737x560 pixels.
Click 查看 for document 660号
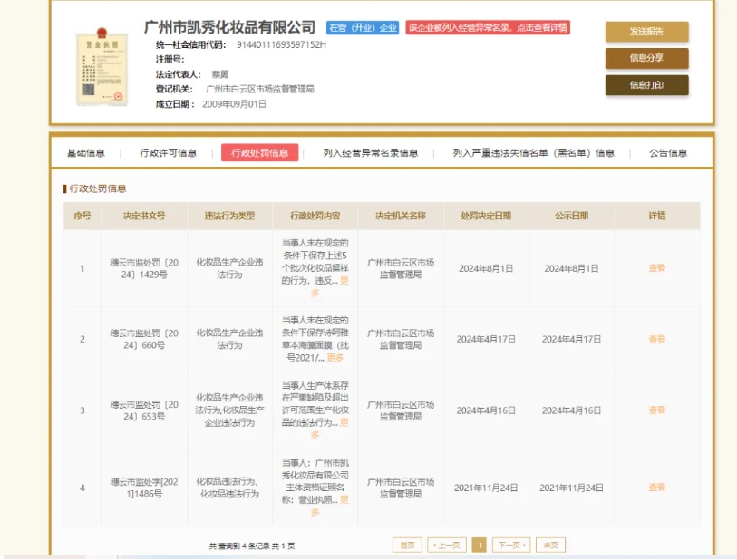(x=657, y=339)
